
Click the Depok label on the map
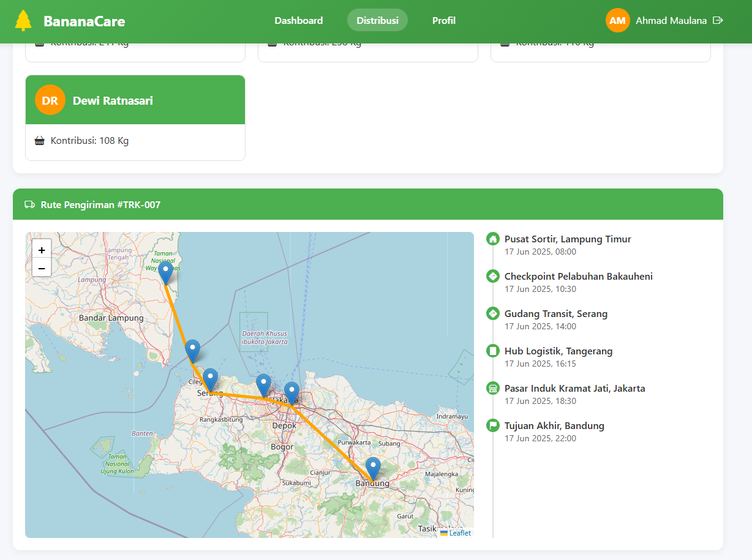(284, 426)
